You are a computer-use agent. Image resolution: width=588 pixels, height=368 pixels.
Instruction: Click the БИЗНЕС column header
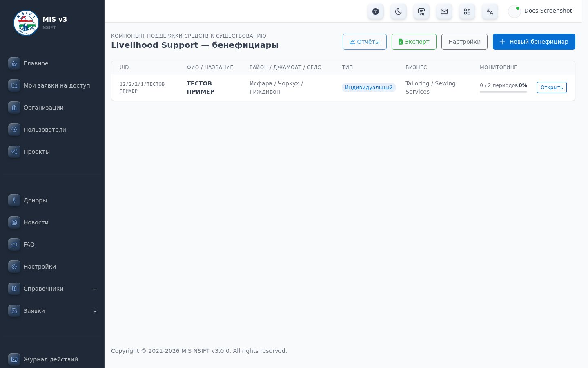[416, 67]
